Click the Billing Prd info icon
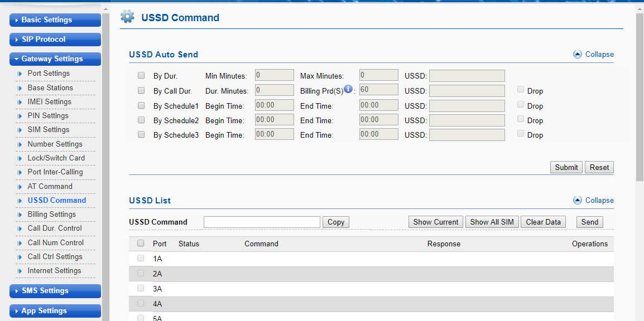Viewport: 644px width, 321px height. [348, 89]
